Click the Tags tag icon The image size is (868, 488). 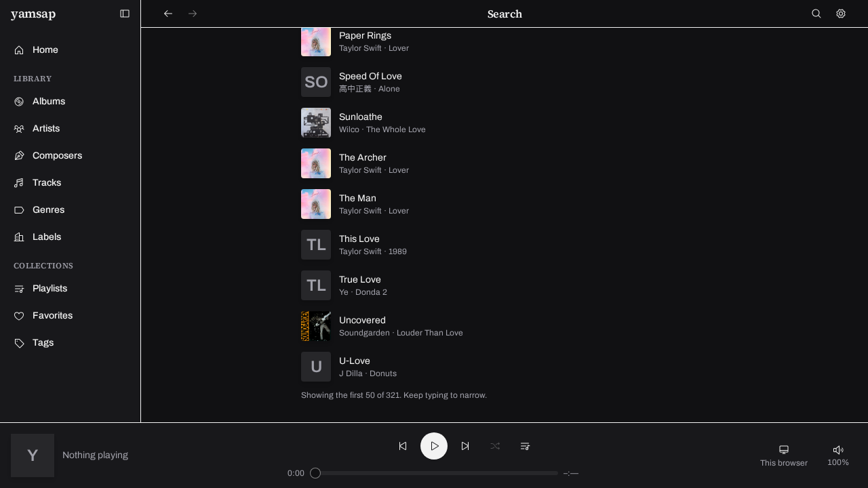19,343
